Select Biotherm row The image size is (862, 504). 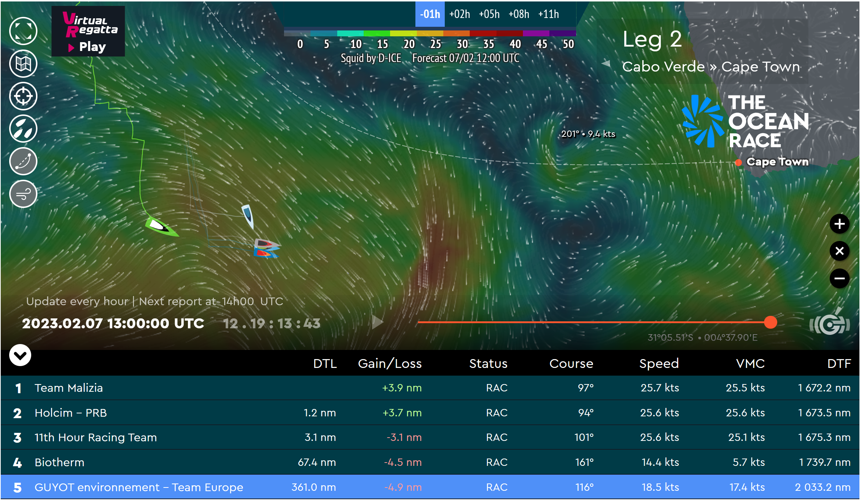click(x=430, y=462)
